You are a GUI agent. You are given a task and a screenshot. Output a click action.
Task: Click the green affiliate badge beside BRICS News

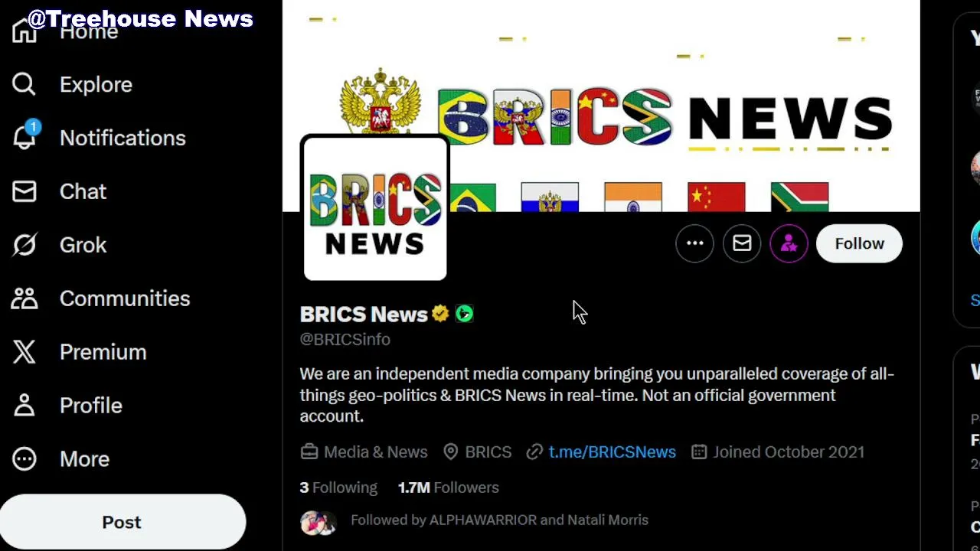[x=464, y=314]
